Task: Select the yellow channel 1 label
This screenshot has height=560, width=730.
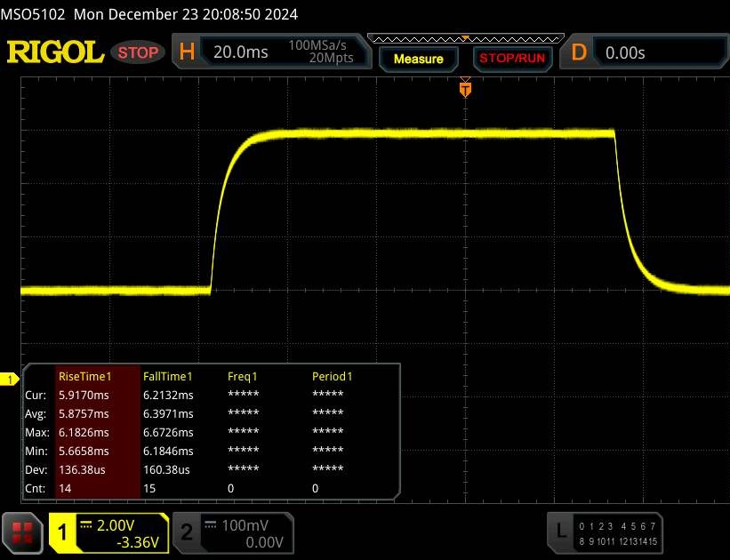Action: 63,533
